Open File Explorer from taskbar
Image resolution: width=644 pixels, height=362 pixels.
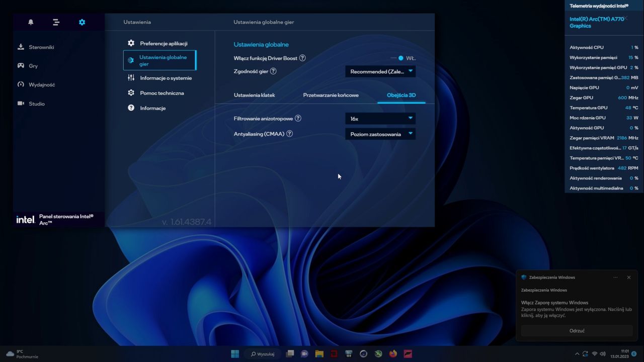click(x=319, y=354)
